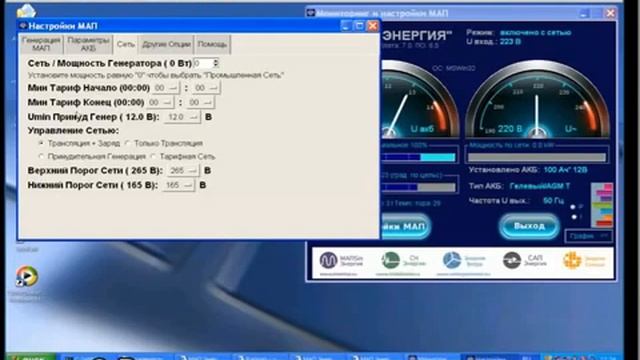Close the Настройки МАП window

(373, 26)
